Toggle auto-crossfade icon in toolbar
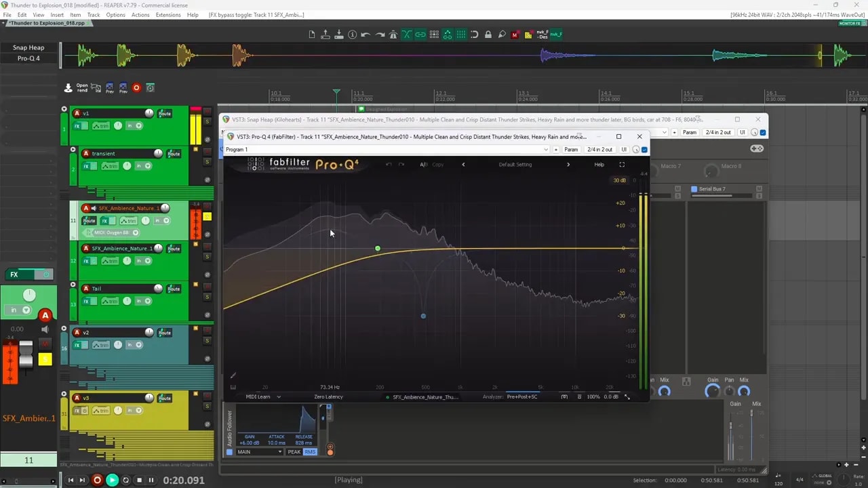 pos(407,35)
